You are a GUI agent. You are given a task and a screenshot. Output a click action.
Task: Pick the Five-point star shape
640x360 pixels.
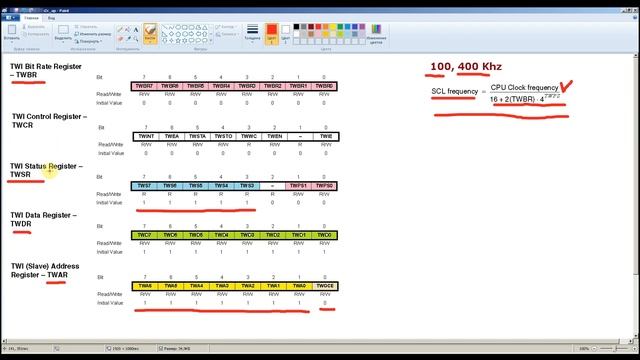(178, 41)
